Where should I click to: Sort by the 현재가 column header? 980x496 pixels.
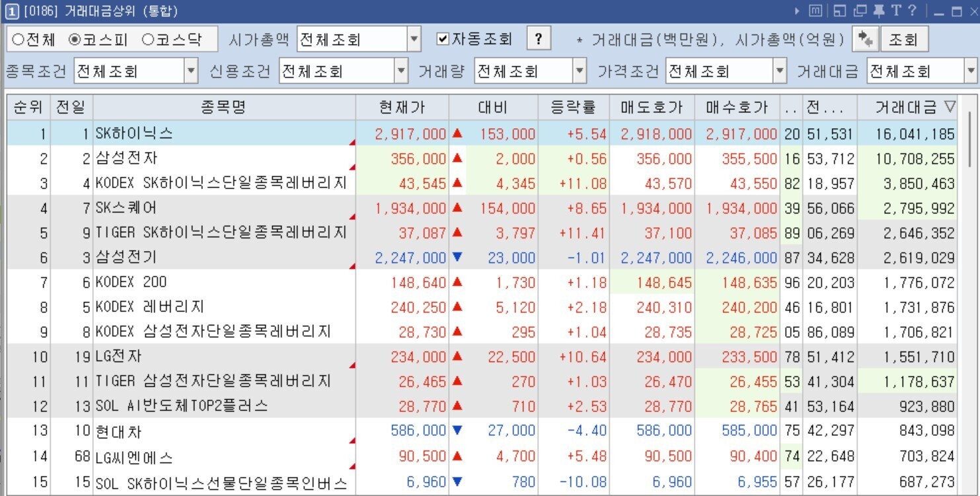point(402,107)
